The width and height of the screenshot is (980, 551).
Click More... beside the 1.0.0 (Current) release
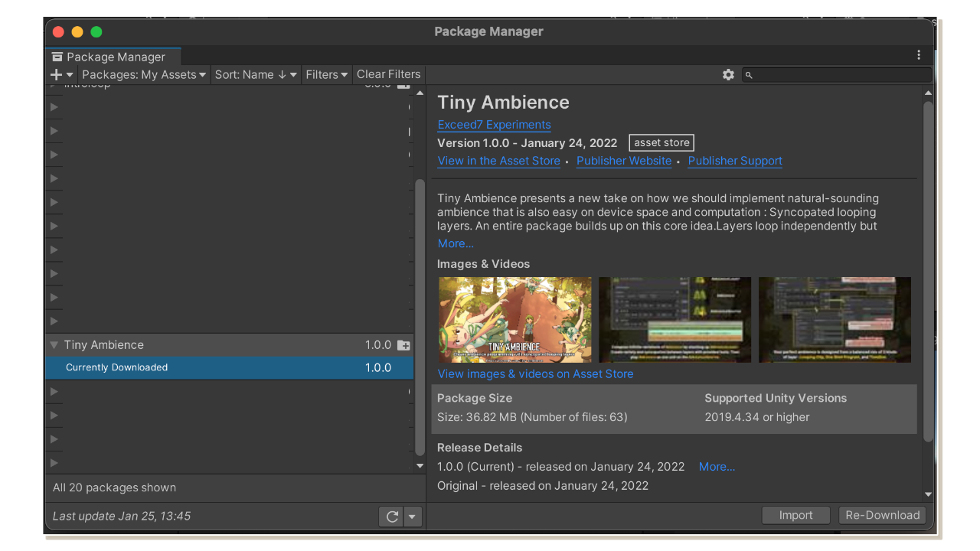(717, 466)
